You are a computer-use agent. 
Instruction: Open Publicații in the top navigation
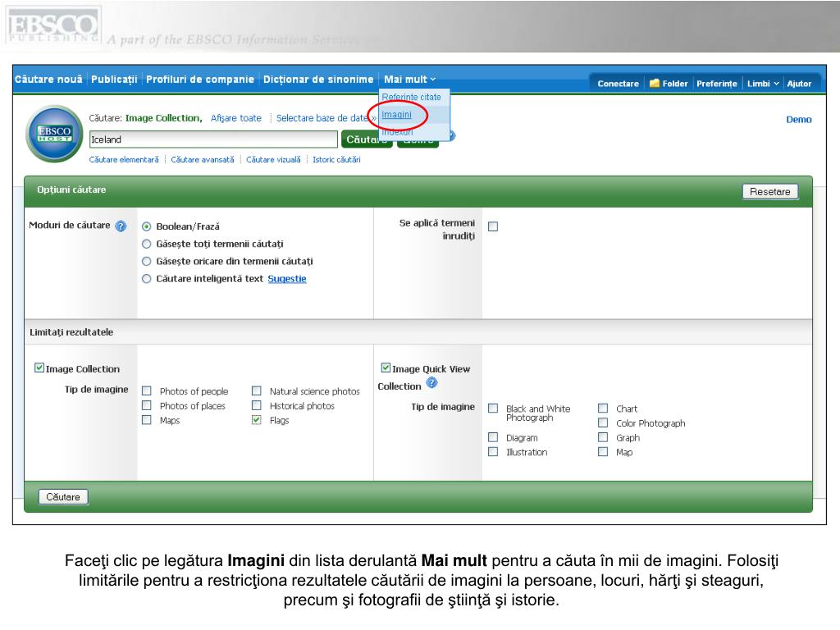click(x=114, y=80)
